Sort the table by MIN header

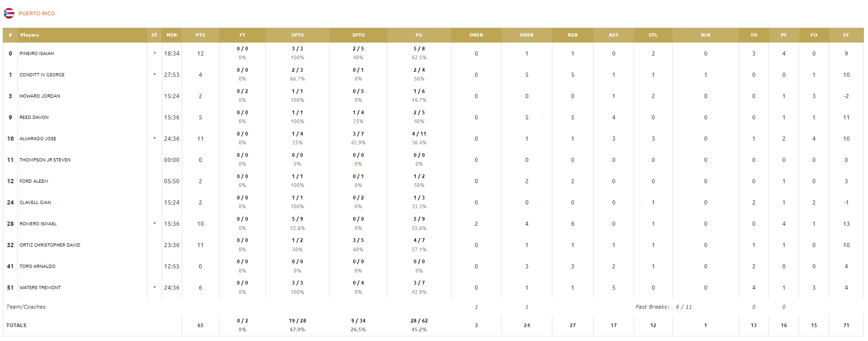pos(171,35)
